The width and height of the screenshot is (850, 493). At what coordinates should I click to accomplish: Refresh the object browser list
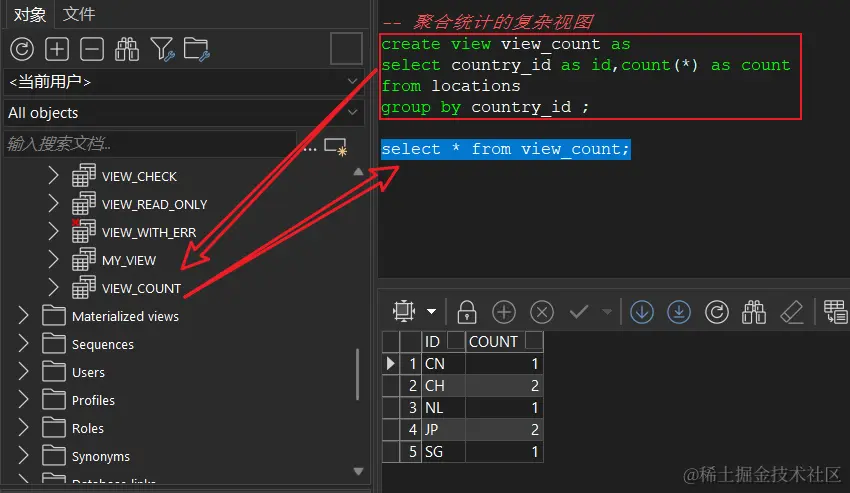[22, 49]
